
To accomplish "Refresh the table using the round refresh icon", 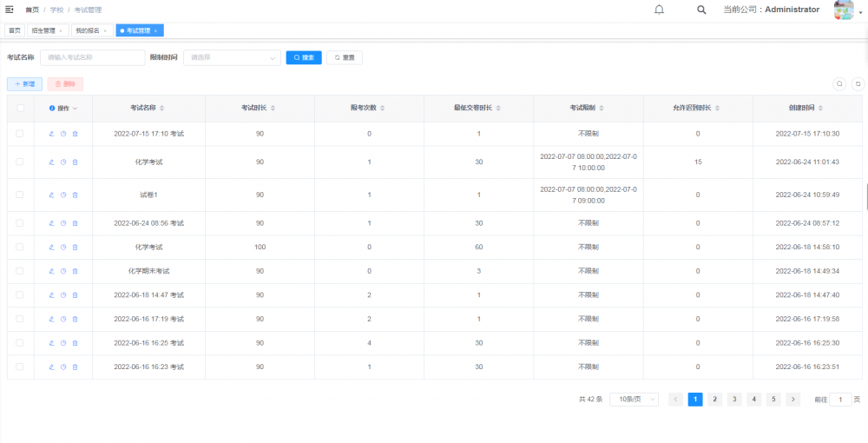I will (858, 84).
